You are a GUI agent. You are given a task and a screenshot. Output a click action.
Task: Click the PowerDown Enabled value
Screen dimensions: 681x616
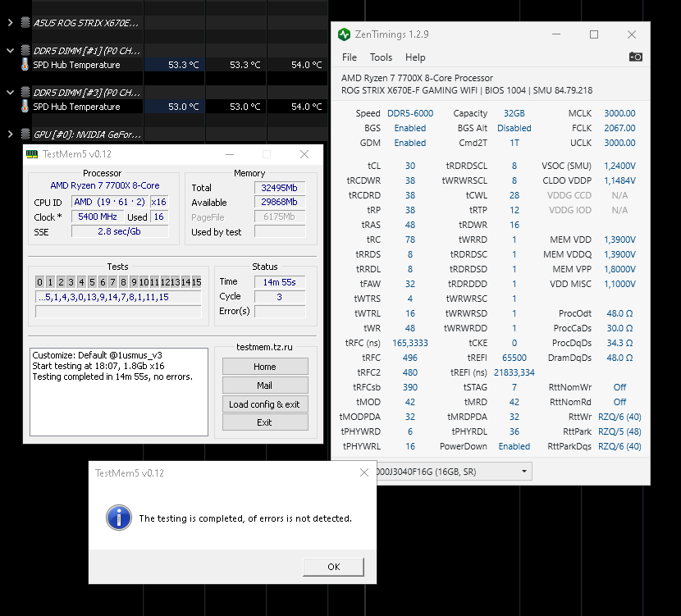coord(514,446)
